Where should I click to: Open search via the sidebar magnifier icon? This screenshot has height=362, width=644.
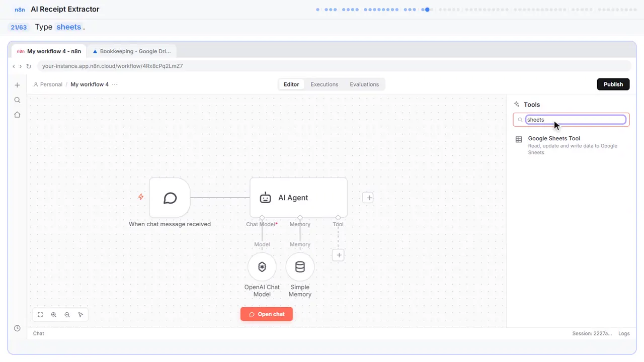(x=17, y=100)
